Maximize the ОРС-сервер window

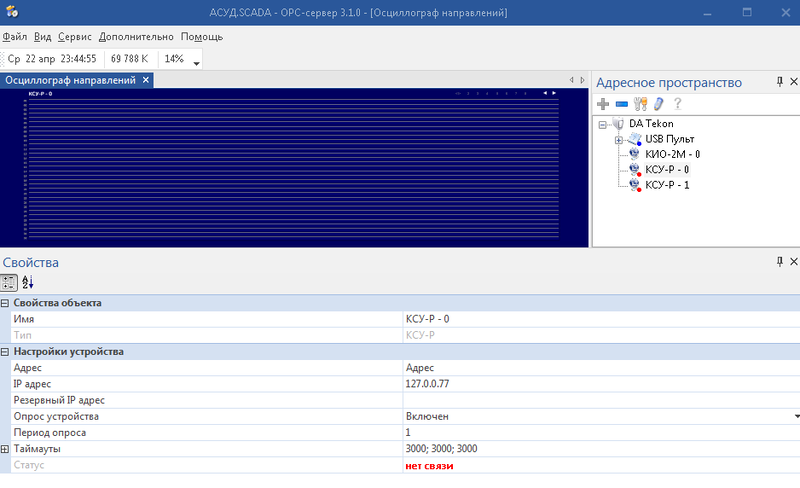[x=747, y=13]
